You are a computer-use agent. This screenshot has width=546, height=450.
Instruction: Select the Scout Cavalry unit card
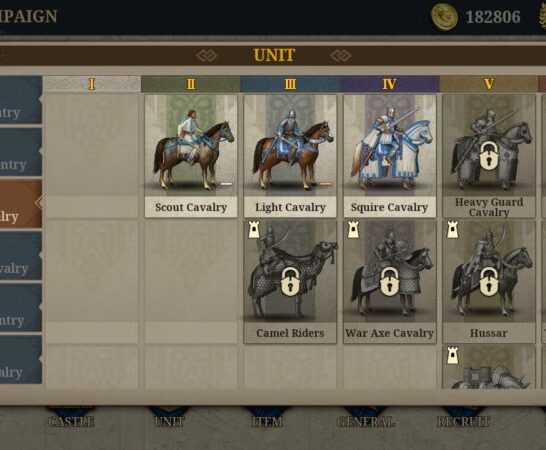point(191,156)
